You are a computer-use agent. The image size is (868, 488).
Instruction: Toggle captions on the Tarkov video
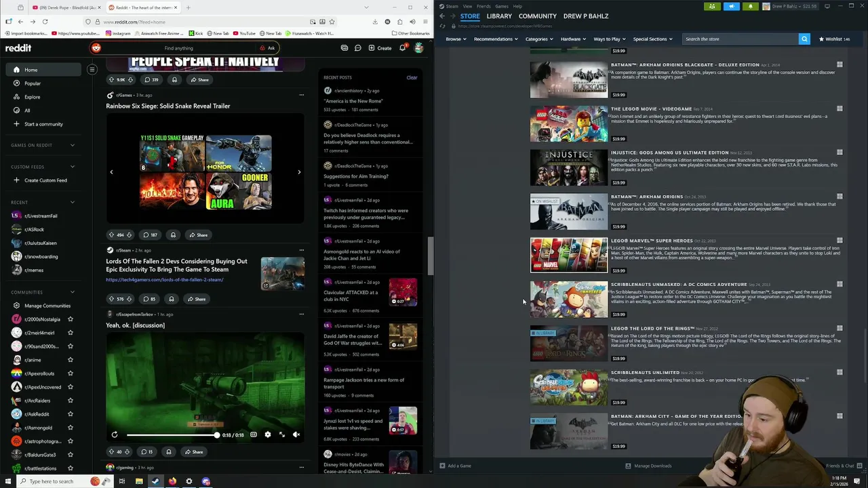pos(253,434)
